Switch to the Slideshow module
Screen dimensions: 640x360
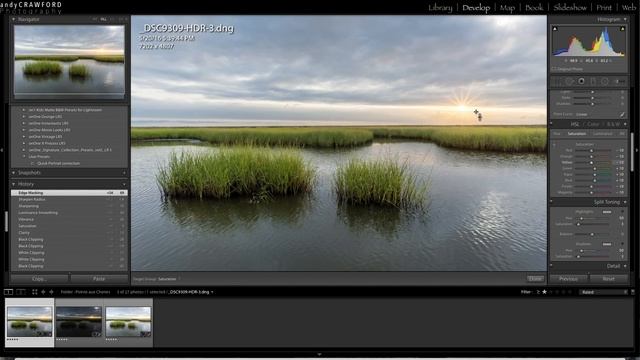coord(570,8)
